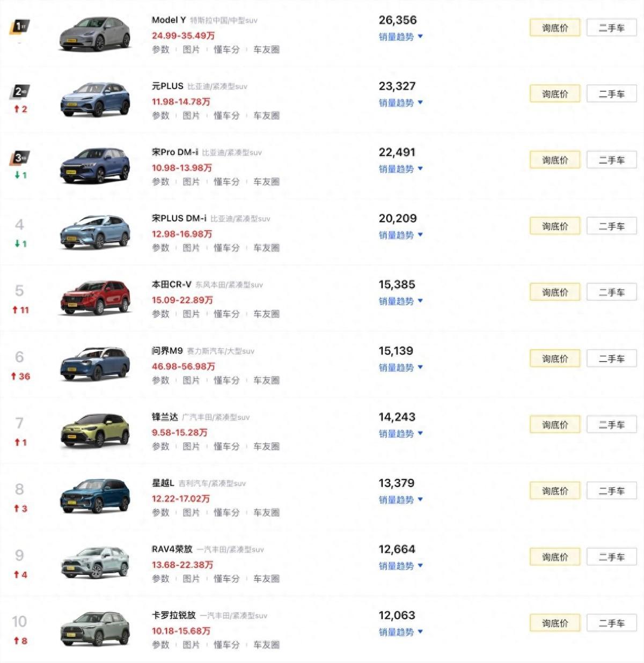Show sales trend for 卡罗拉锐放
The width and height of the screenshot is (644, 663).
[x=400, y=632]
